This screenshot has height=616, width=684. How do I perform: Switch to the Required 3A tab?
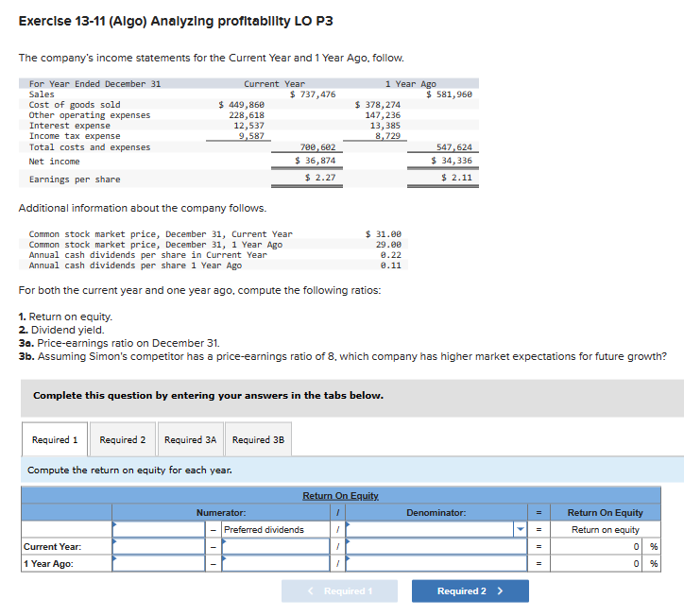click(x=190, y=439)
